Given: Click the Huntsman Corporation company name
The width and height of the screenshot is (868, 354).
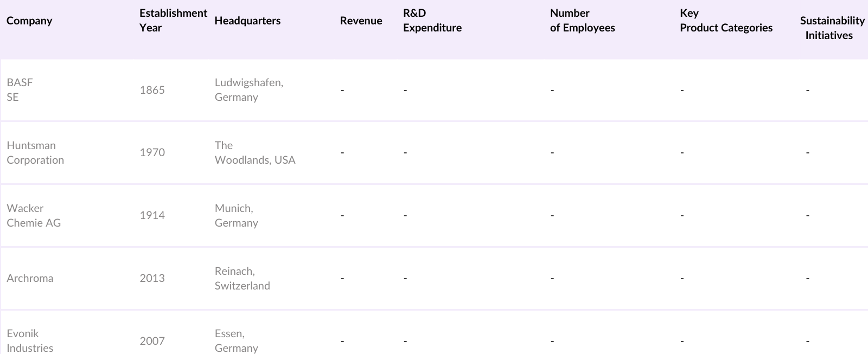Looking at the screenshot, I should click(x=35, y=152).
